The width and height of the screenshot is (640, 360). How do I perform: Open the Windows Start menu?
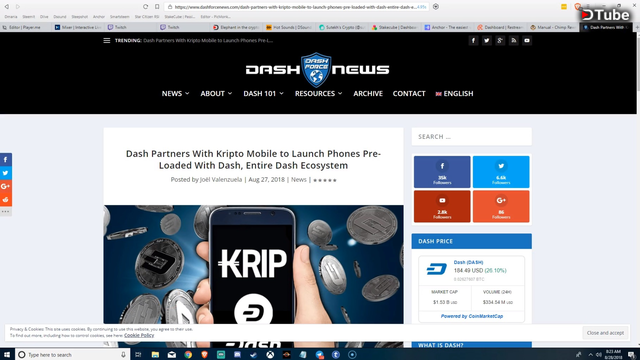tap(7, 355)
